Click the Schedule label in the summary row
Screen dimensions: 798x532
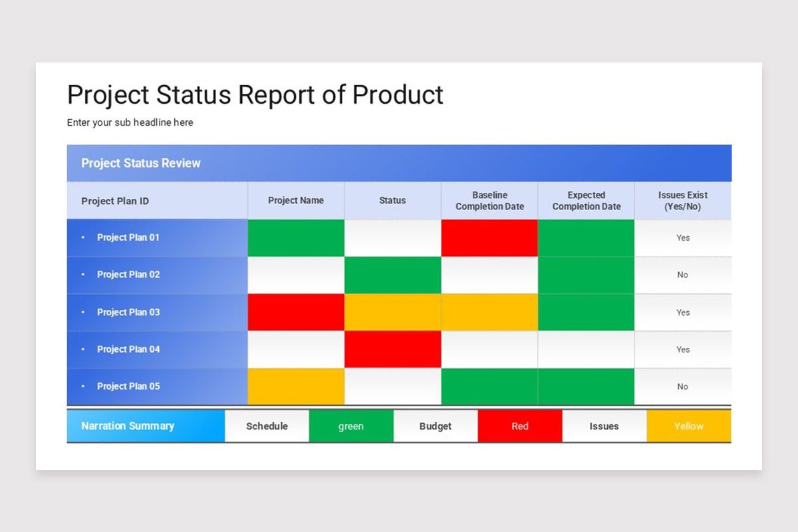click(267, 426)
